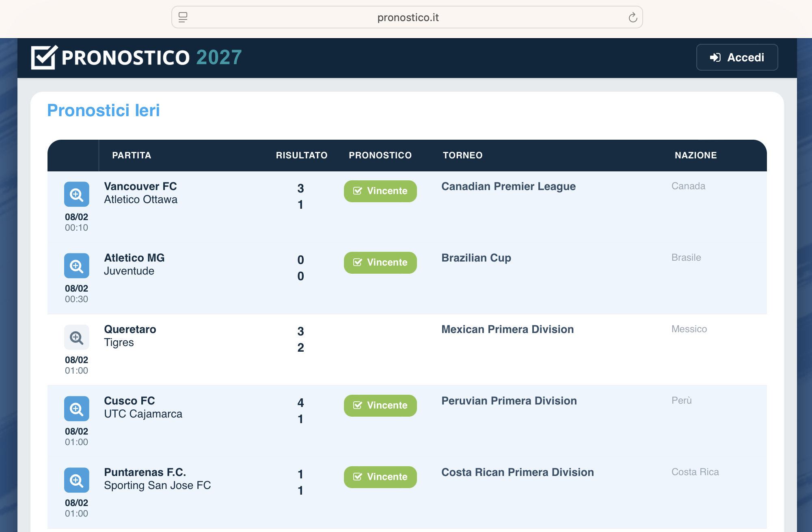The width and height of the screenshot is (812, 532).
Task: Click the Pronostici Ieri heading
Action: 104,110
